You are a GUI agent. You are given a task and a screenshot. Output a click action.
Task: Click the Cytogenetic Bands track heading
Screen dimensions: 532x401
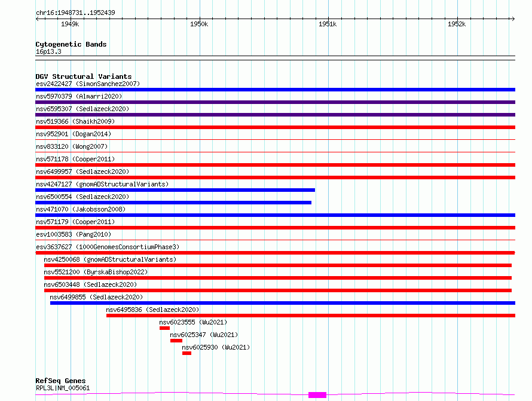(x=71, y=44)
